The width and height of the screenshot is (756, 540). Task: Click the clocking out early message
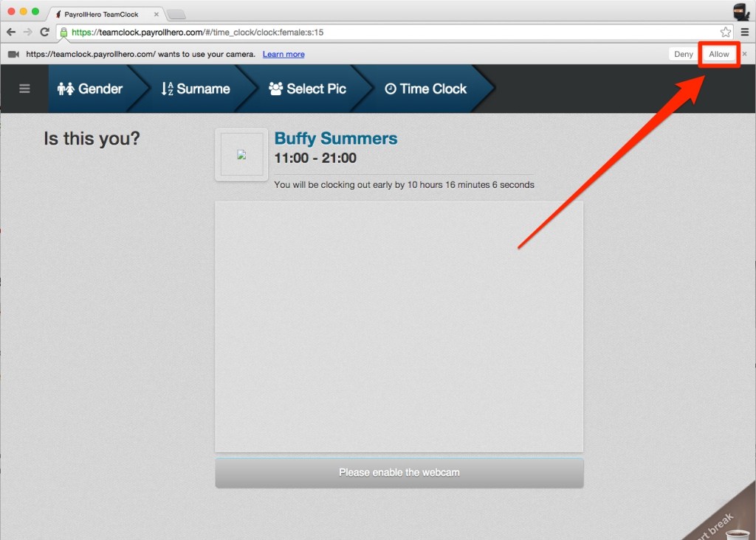[x=404, y=184]
